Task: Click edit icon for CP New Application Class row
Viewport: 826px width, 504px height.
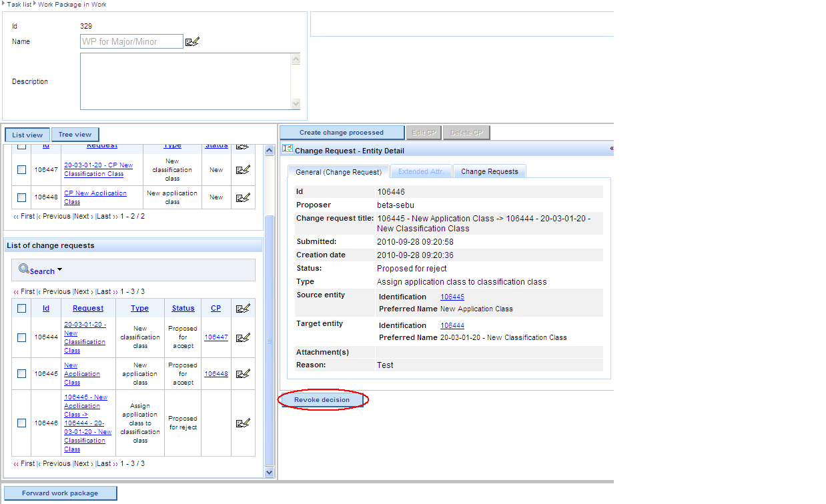Action: (x=243, y=197)
